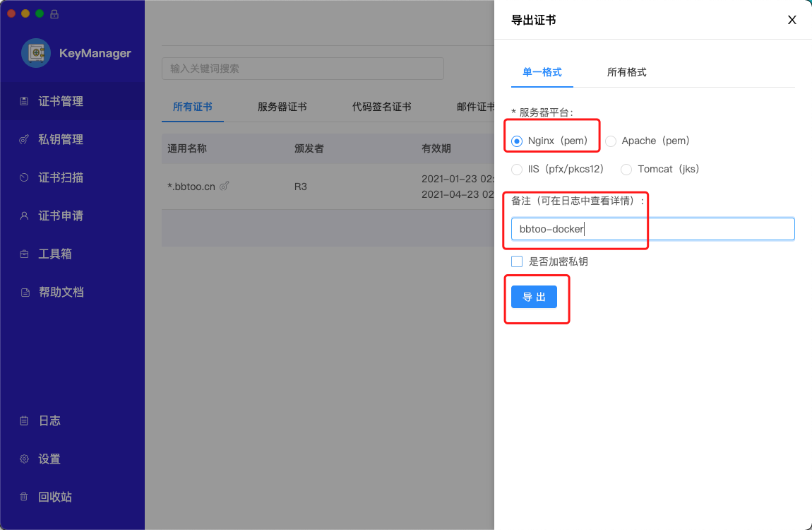Select the Nginx (pem) radio button
Viewport: 812px width, 530px height.
tap(517, 141)
